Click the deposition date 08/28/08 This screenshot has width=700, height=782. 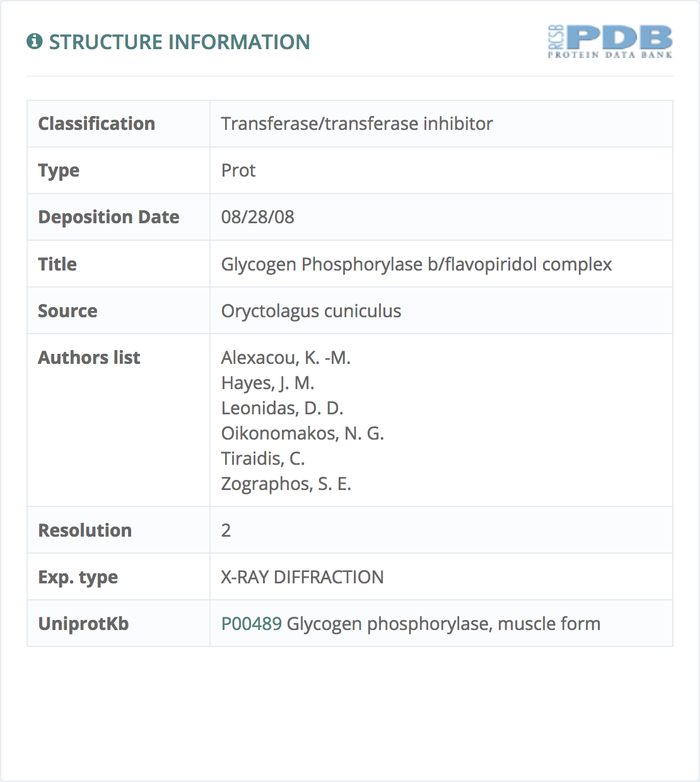[x=258, y=217]
